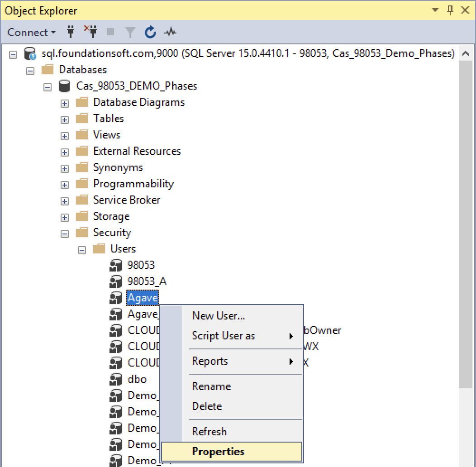476x467 pixels.
Task: Expand the Views folder
Action: [64, 136]
